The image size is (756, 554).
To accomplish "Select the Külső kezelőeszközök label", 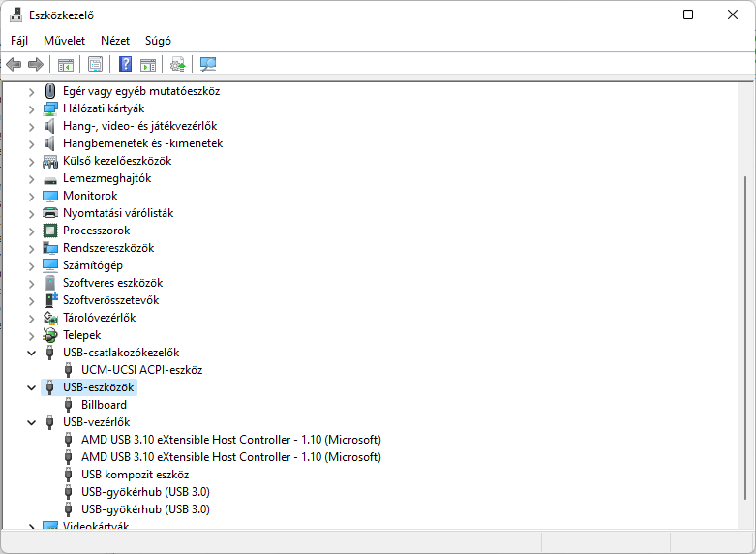I will pyautogui.click(x=117, y=161).
